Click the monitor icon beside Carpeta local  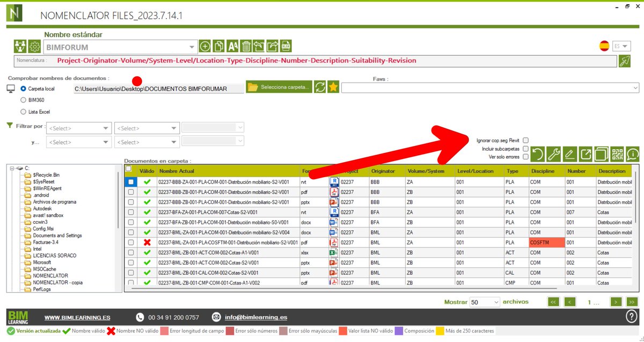11,88
